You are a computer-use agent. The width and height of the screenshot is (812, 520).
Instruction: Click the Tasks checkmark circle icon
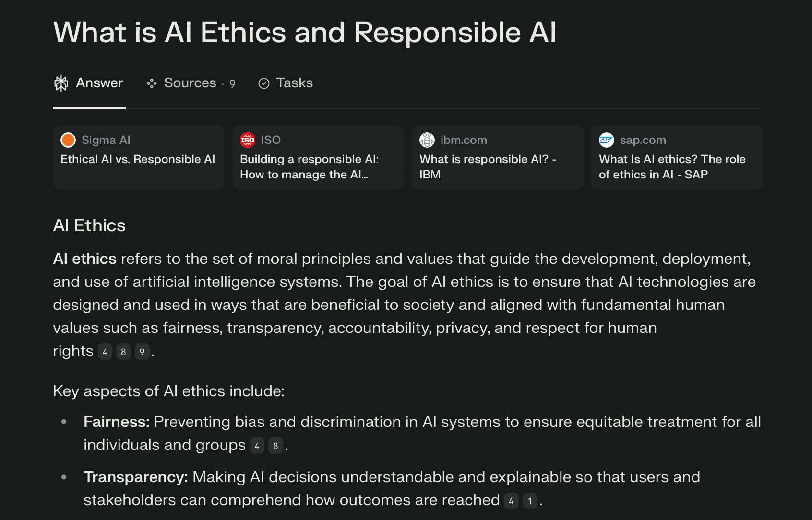click(264, 83)
